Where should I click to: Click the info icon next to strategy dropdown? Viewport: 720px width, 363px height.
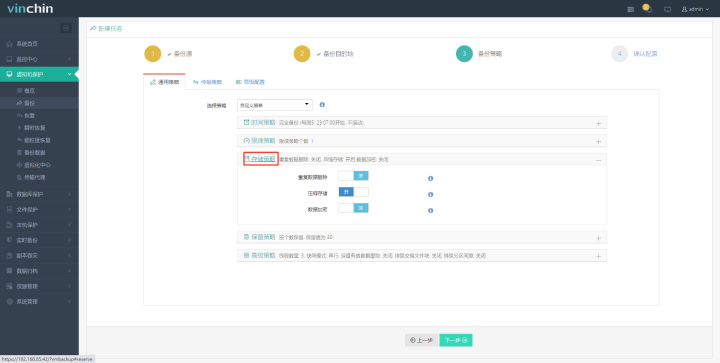322,105
